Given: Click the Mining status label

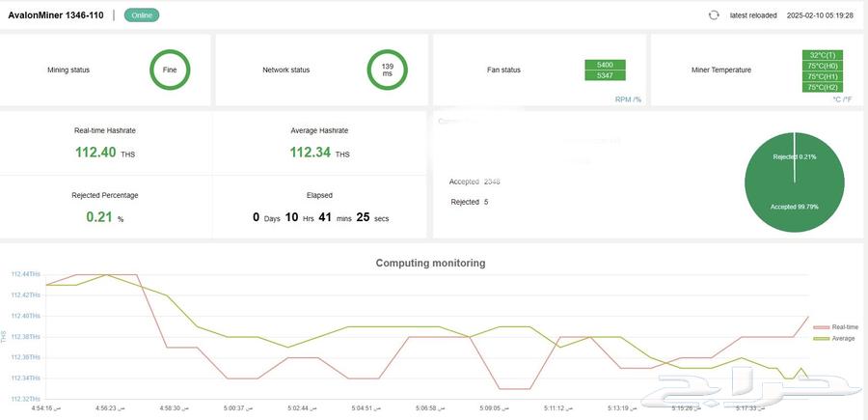Looking at the screenshot, I should pyautogui.click(x=68, y=70).
